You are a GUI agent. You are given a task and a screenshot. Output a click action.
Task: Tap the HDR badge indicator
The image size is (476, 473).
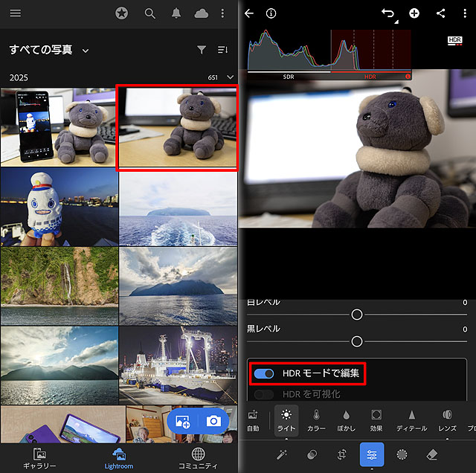pyautogui.click(x=454, y=41)
